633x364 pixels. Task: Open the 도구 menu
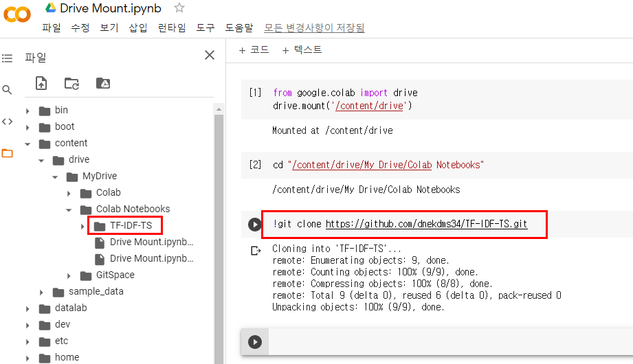206,27
